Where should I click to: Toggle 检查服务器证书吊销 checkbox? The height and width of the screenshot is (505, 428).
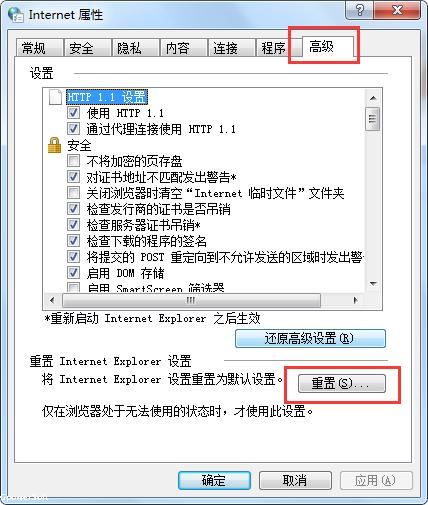73,225
